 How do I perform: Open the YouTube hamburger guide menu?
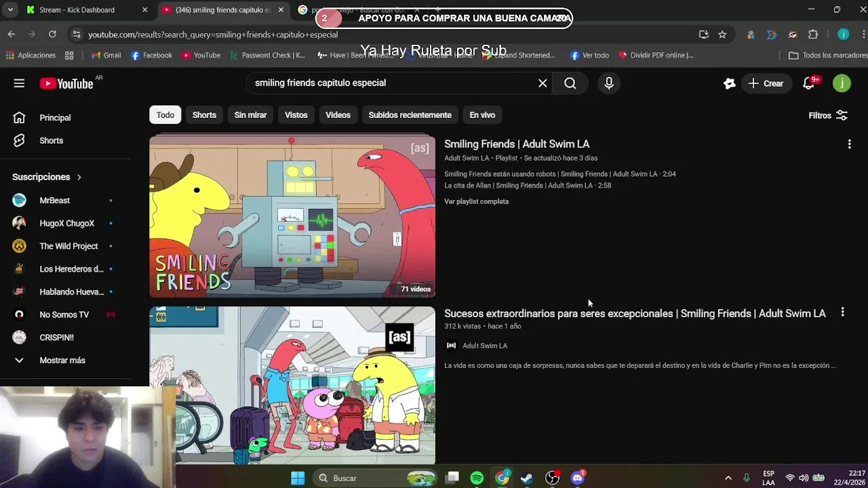pyautogui.click(x=19, y=83)
